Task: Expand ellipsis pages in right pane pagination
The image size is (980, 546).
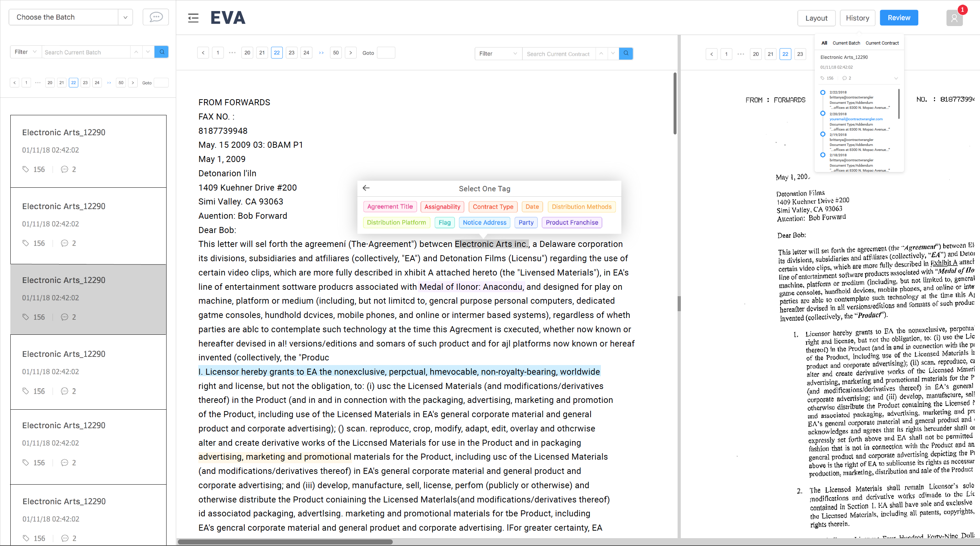Action: coord(741,54)
